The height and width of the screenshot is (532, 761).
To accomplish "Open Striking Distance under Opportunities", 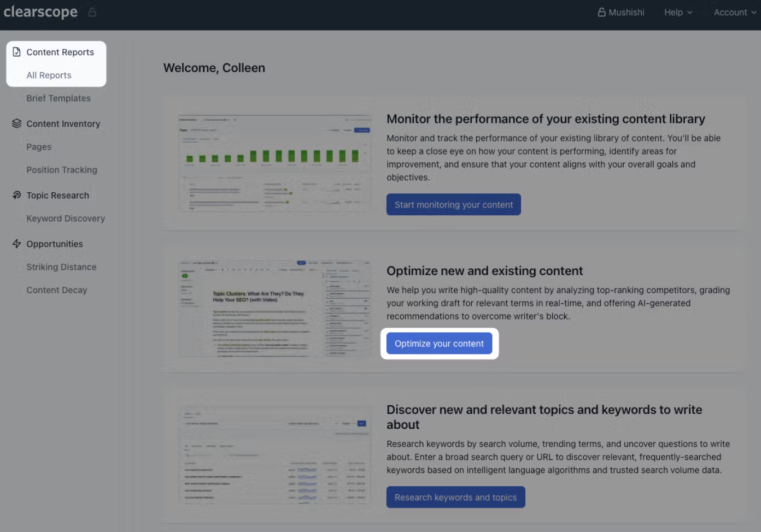I will (61, 267).
